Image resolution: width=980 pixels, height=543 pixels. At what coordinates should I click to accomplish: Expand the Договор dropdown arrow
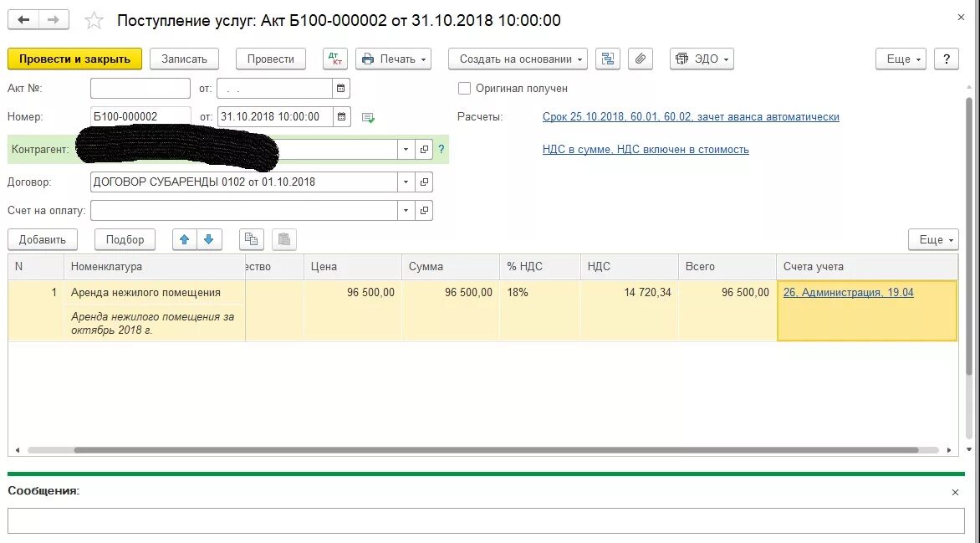click(406, 182)
